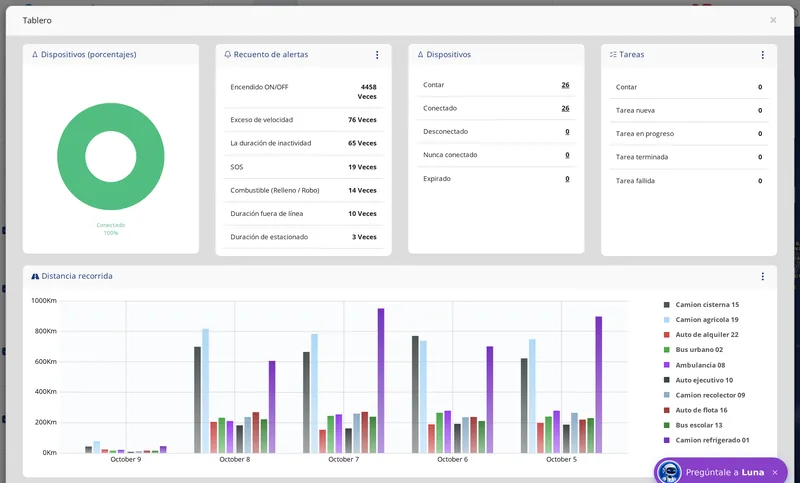This screenshot has width=800, height=483.
Task: Click the light blue bar on October 8
Action: [205, 391]
